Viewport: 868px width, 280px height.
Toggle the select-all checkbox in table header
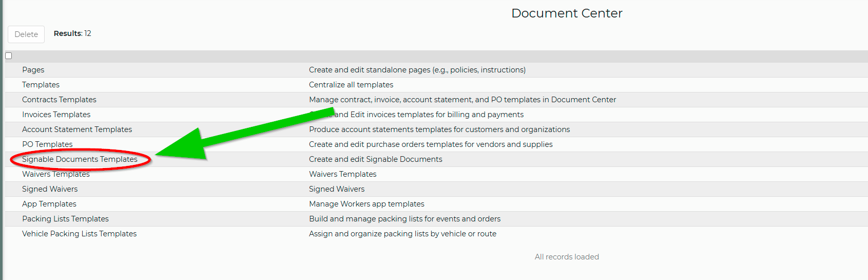(x=9, y=56)
